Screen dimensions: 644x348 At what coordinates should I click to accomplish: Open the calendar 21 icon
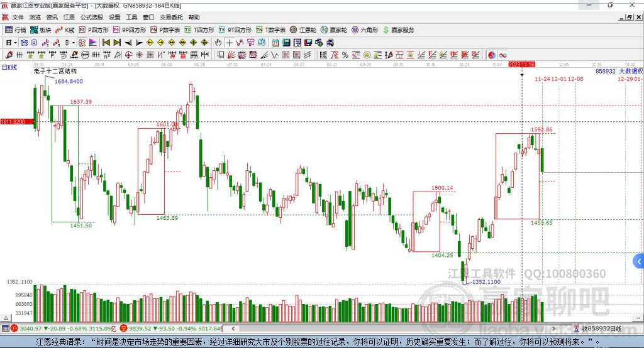[x=275, y=43]
